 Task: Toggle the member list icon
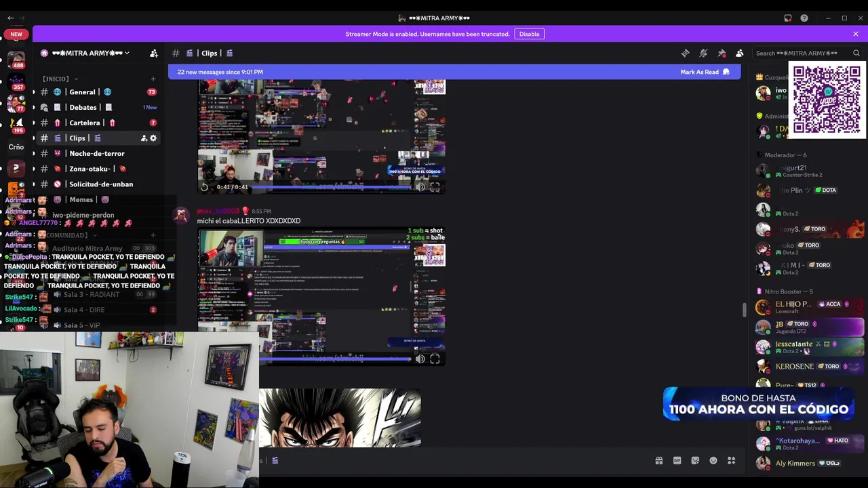739,53
